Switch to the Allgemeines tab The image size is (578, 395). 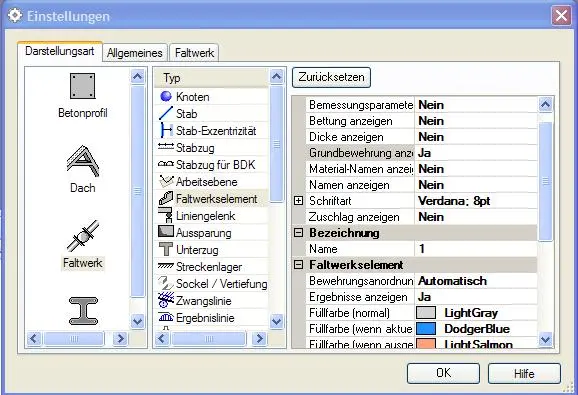click(135, 53)
